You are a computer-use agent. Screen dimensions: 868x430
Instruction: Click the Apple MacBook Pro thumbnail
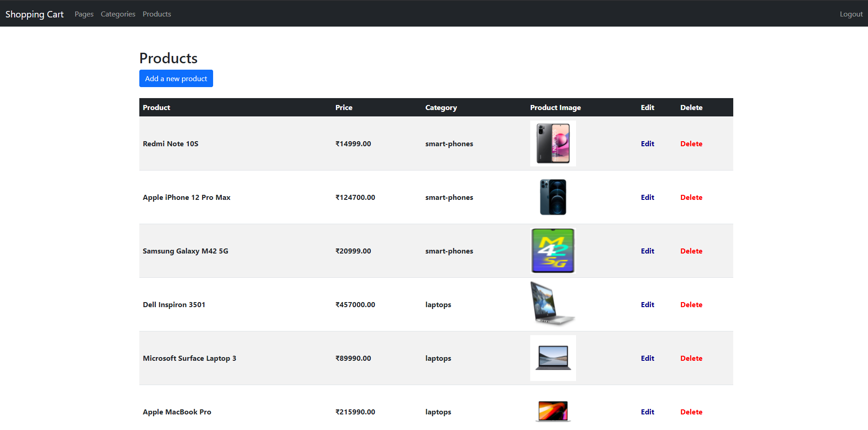pyautogui.click(x=553, y=412)
